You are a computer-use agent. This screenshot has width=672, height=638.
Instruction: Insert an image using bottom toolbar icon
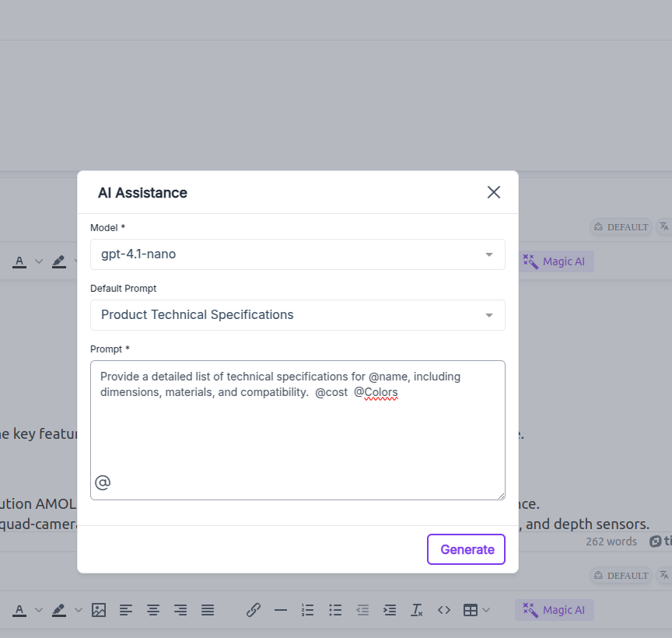(x=99, y=610)
